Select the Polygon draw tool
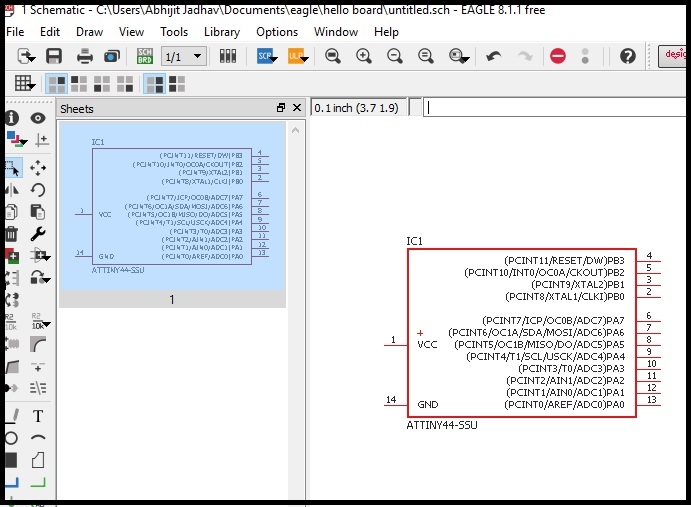Viewport: 691px width, 507px height. click(x=38, y=460)
